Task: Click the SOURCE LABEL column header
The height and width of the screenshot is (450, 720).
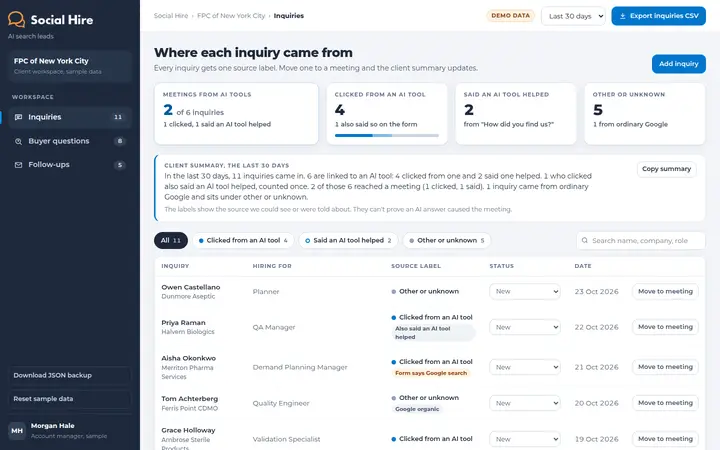Action: [416, 266]
